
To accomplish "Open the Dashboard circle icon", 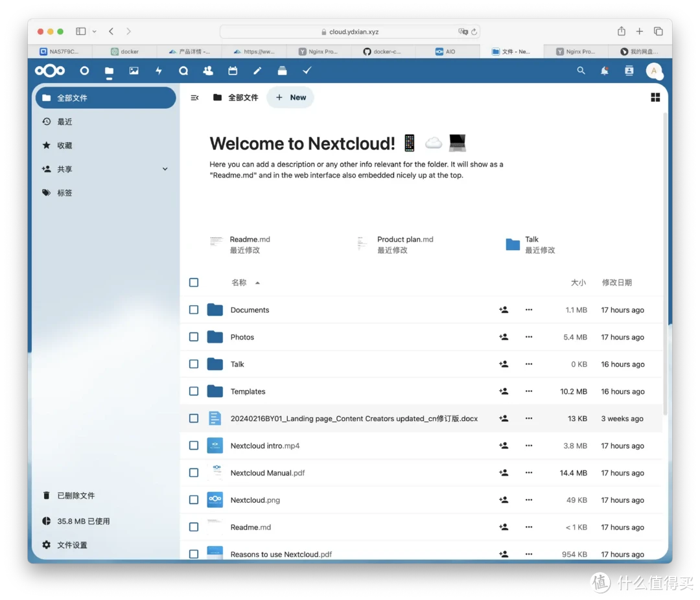I will coord(84,71).
